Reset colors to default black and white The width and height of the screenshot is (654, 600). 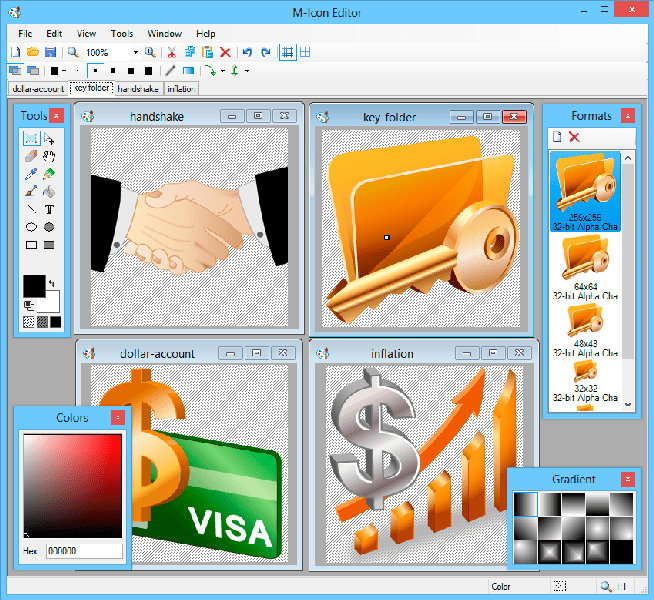pos(29,306)
